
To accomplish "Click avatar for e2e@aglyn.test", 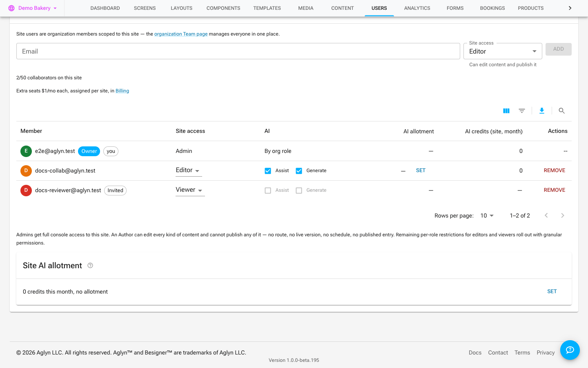I will tap(26, 151).
